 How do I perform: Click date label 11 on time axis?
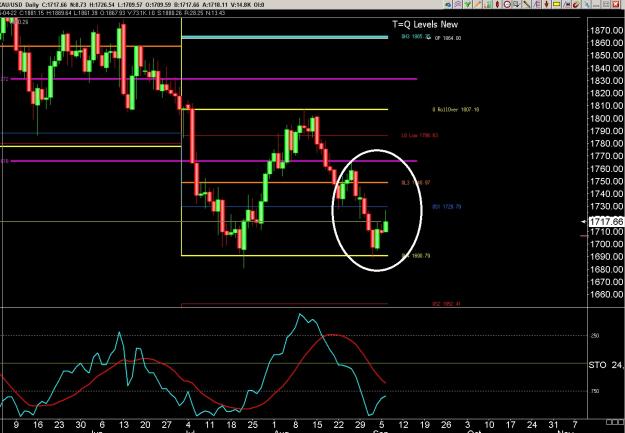(x=210, y=425)
